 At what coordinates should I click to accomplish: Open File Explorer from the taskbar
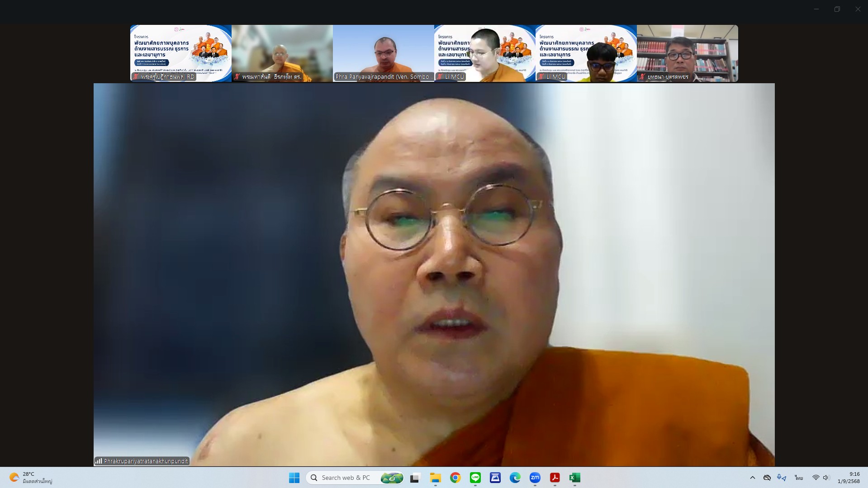pos(435,478)
